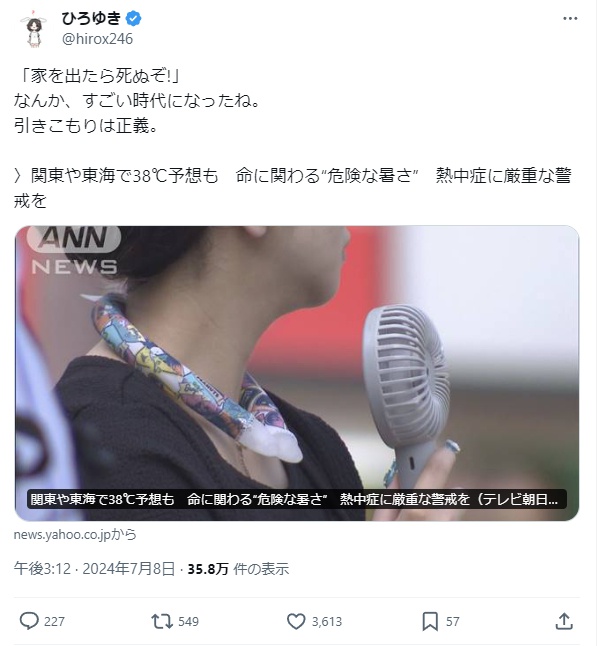Click the 午後3:12 · 2024年7月8日 timestamp
Screen dimensions: 604x646
pyautogui.click(x=95, y=569)
